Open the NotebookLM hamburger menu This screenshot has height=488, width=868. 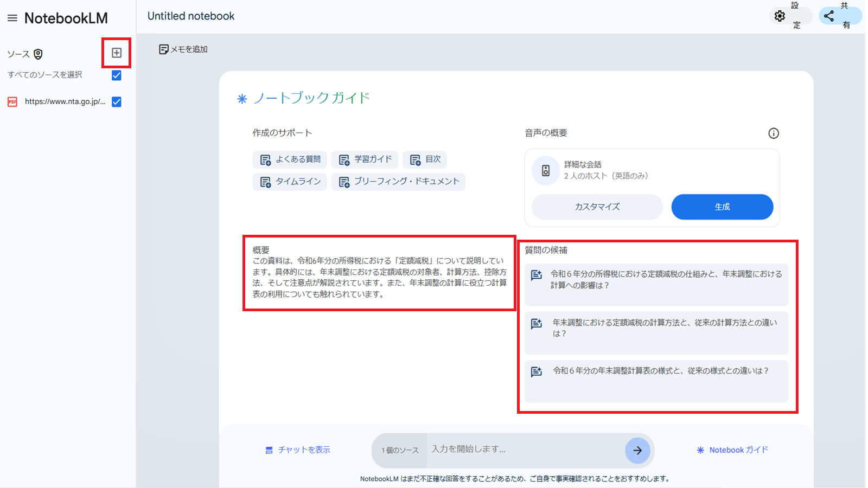pyautogui.click(x=12, y=17)
